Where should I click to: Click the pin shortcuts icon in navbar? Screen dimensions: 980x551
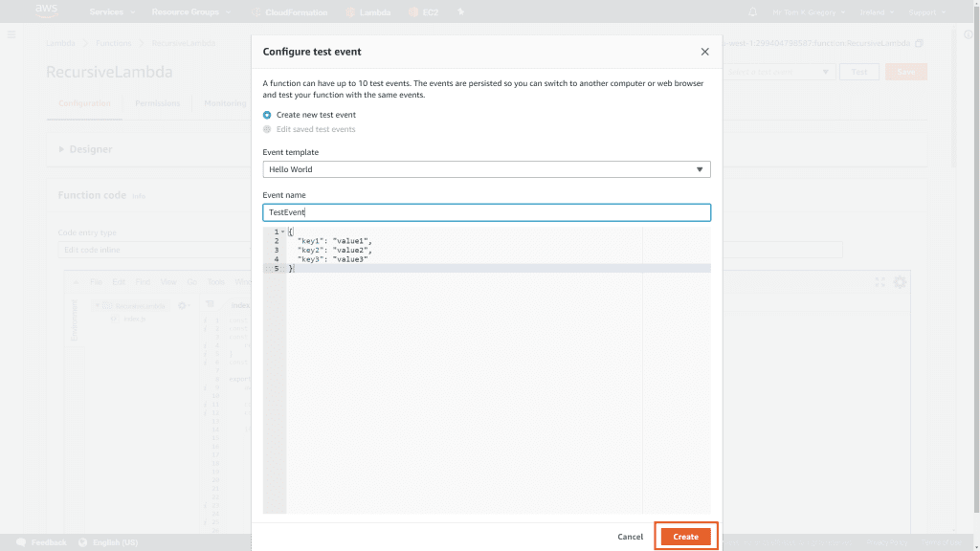pyautogui.click(x=460, y=12)
